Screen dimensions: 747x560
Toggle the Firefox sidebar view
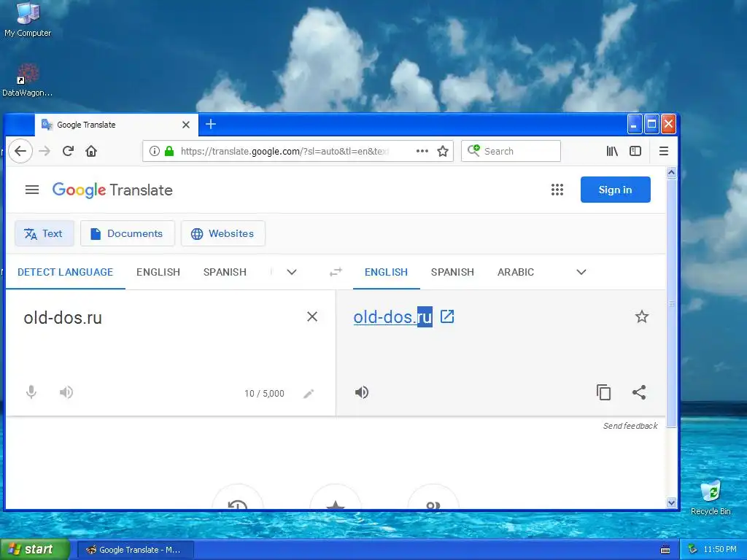pyautogui.click(x=635, y=151)
